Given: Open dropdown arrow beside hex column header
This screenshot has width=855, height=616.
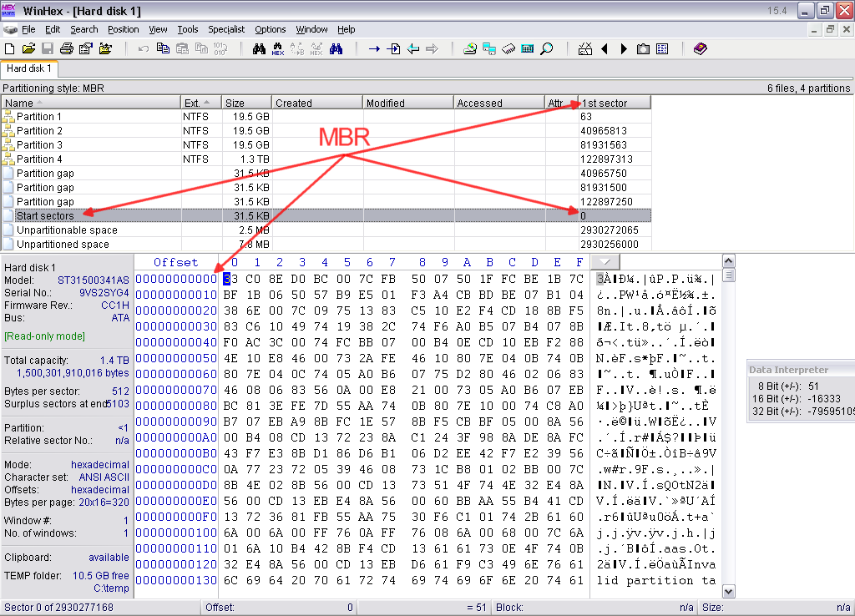Looking at the screenshot, I should pos(605,261).
